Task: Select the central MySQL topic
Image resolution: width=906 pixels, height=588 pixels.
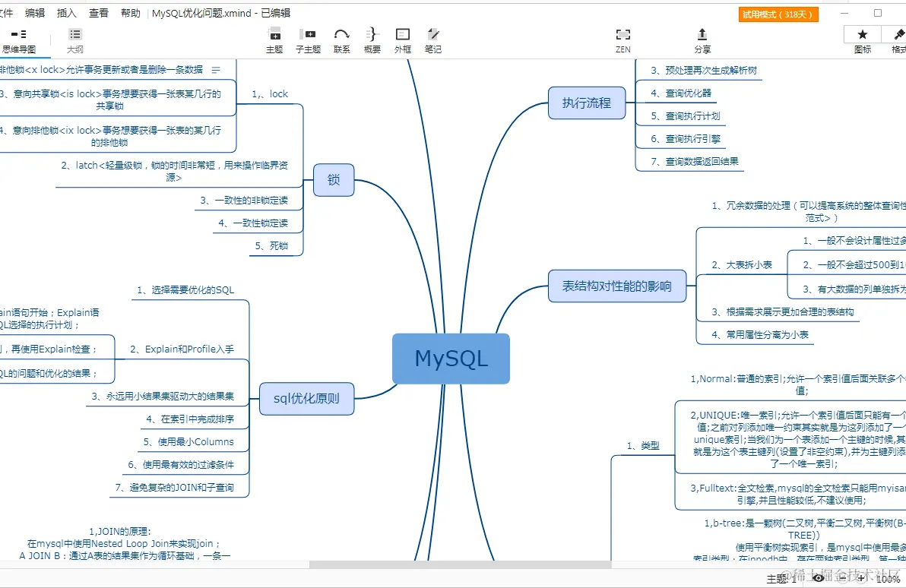Action: [451, 358]
